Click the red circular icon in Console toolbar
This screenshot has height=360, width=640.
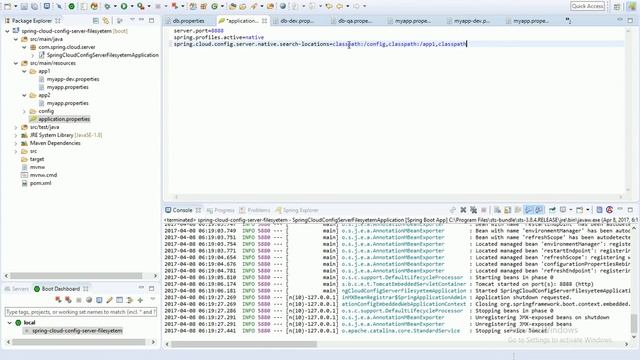pos(609,210)
